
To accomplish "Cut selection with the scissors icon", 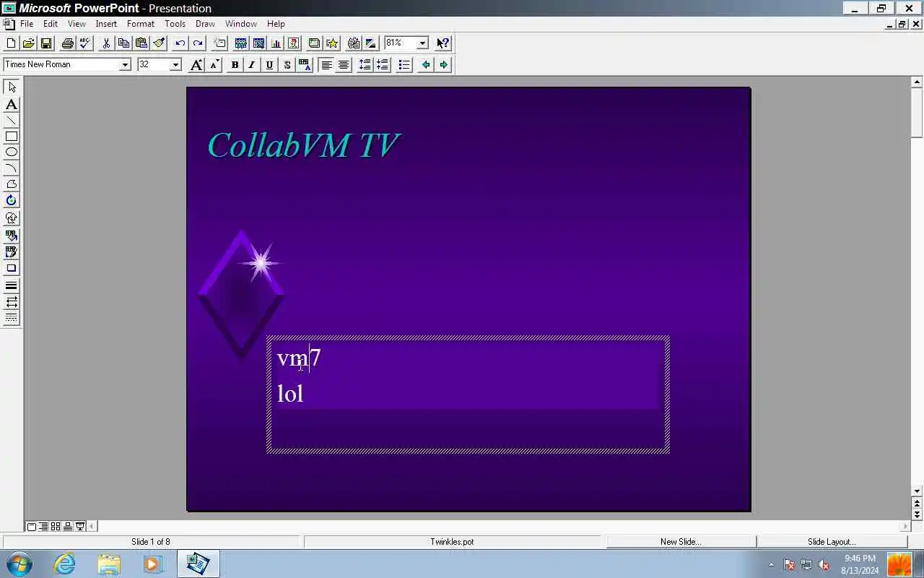I will 106,43.
